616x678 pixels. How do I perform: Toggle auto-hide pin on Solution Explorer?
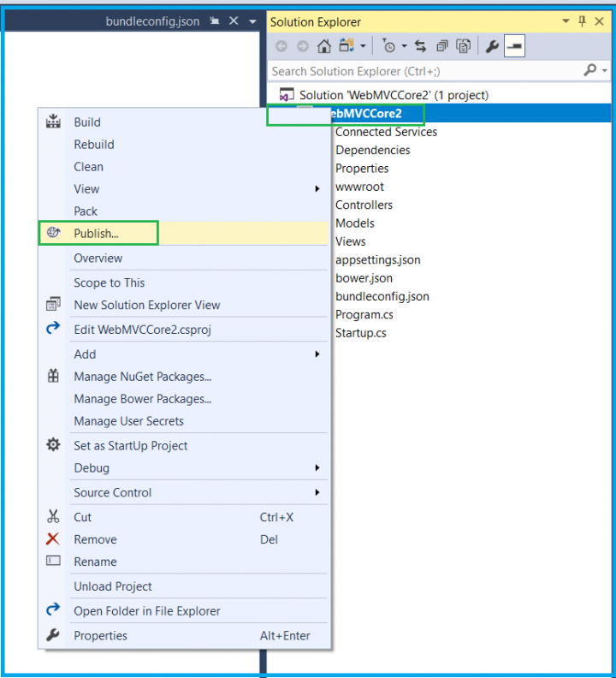tap(583, 21)
